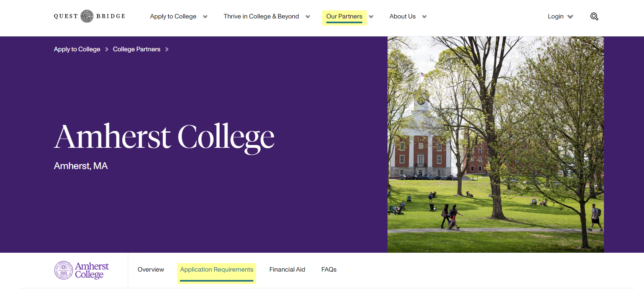Click the Amherst College seal logo
This screenshot has width=644, height=306.
pyautogui.click(x=82, y=270)
